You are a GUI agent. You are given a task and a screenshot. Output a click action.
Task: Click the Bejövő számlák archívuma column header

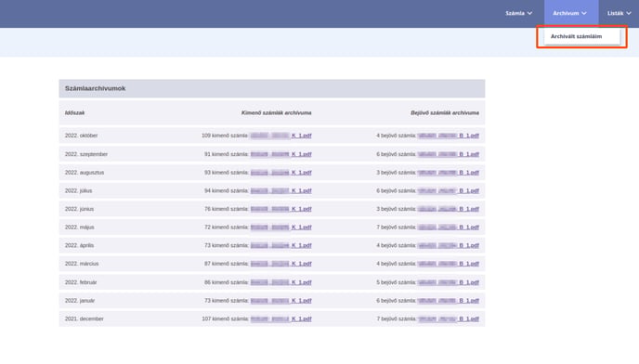pos(445,113)
